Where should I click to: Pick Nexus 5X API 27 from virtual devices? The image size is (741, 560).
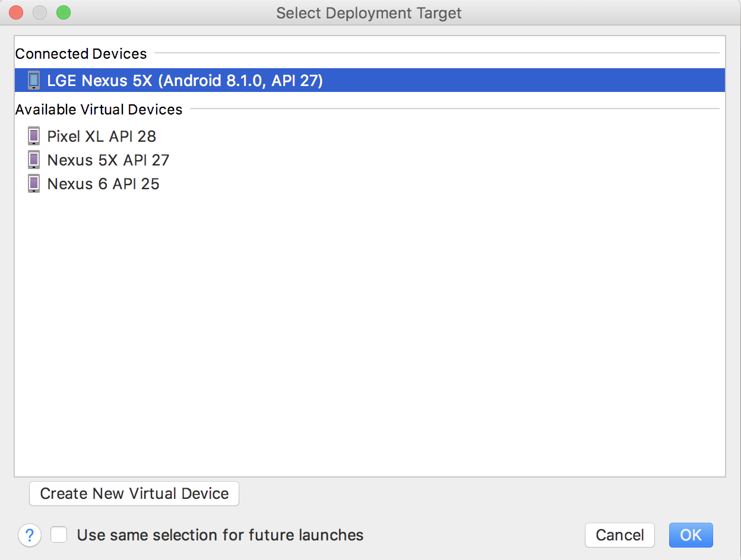tap(108, 160)
